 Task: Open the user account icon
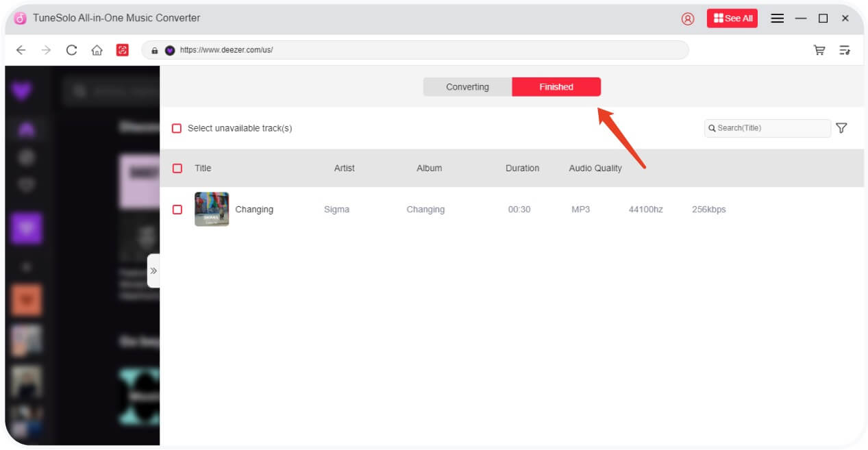688,18
